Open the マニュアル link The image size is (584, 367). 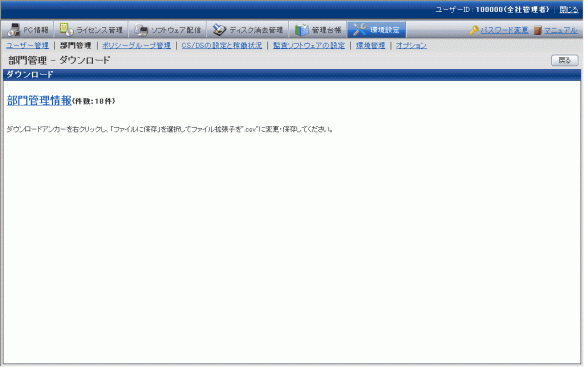point(561,30)
